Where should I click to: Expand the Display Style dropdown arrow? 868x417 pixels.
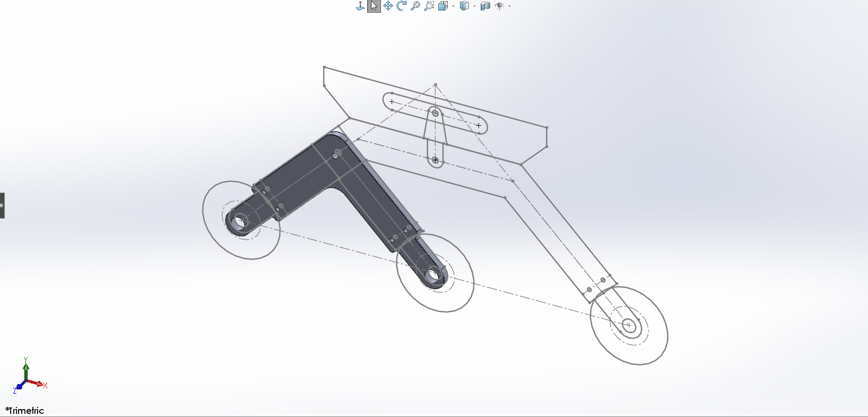pos(474,6)
